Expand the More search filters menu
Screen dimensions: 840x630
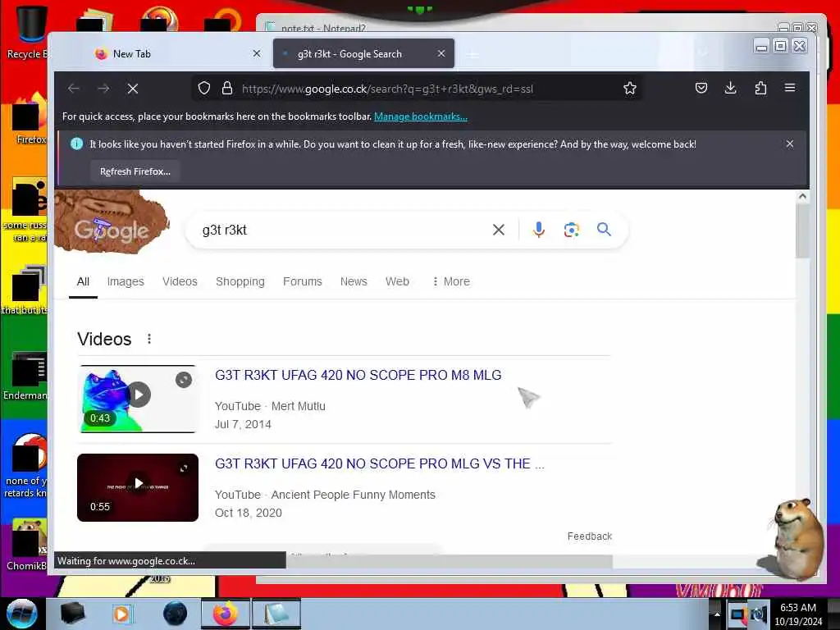(451, 282)
